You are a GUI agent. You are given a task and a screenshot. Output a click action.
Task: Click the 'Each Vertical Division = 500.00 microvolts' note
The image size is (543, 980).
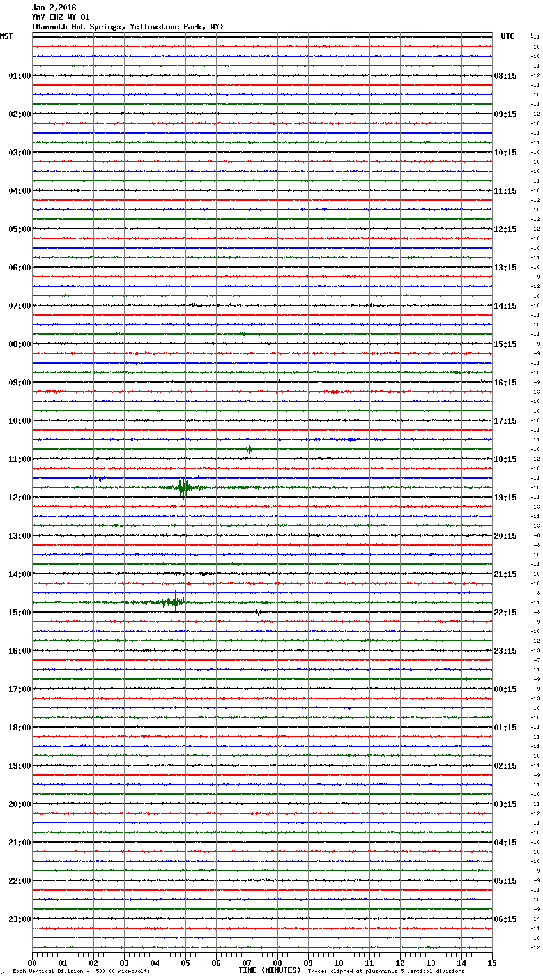coord(81,972)
